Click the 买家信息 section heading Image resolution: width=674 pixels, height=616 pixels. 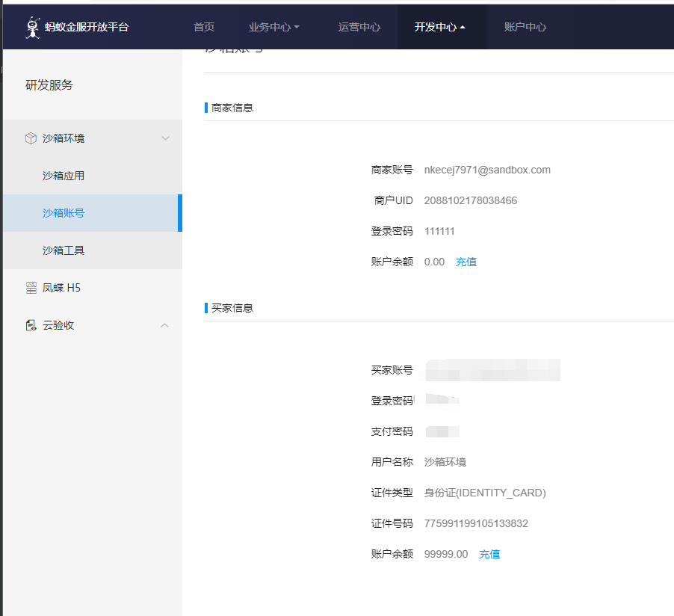tap(232, 308)
